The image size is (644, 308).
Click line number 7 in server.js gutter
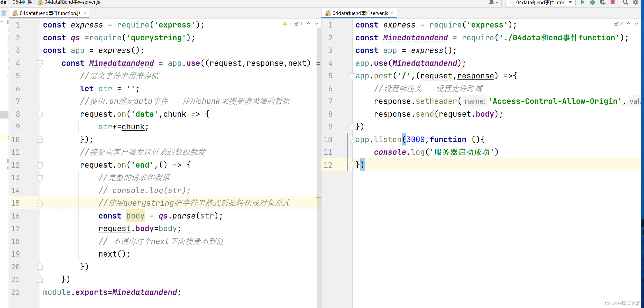[x=330, y=101]
